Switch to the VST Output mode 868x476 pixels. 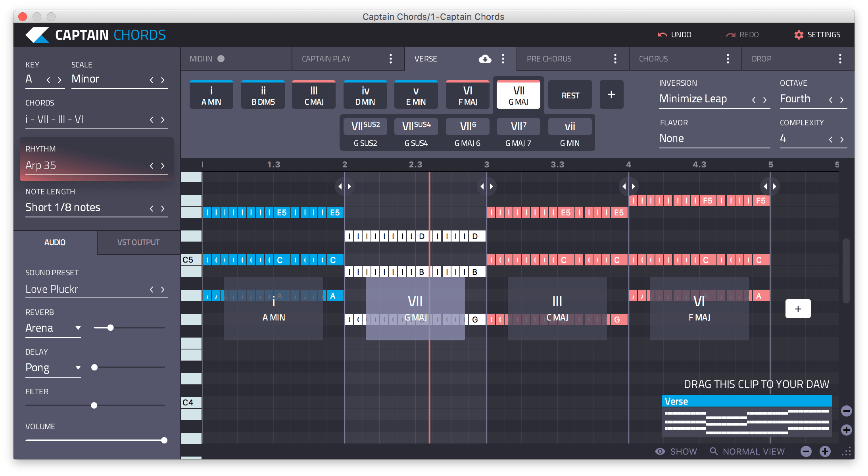(x=138, y=242)
